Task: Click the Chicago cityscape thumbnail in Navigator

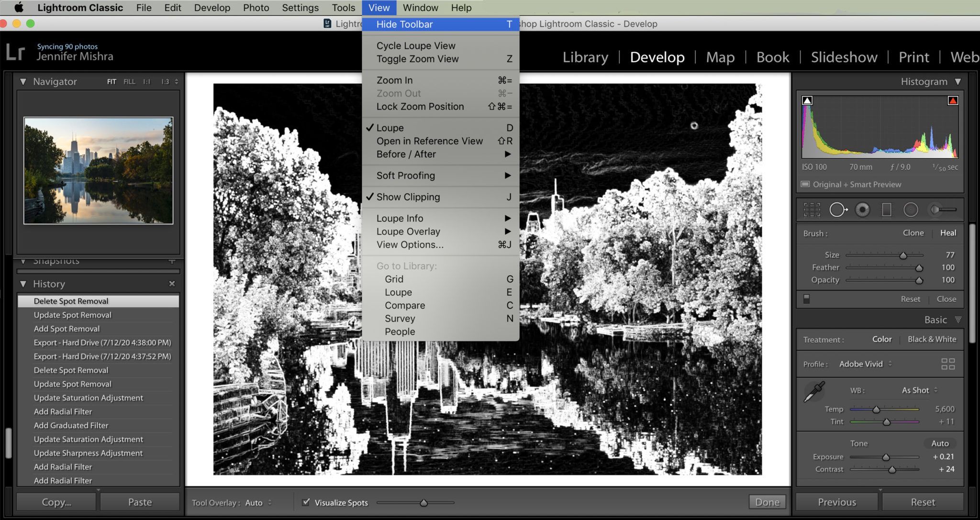Action: tap(98, 169)
